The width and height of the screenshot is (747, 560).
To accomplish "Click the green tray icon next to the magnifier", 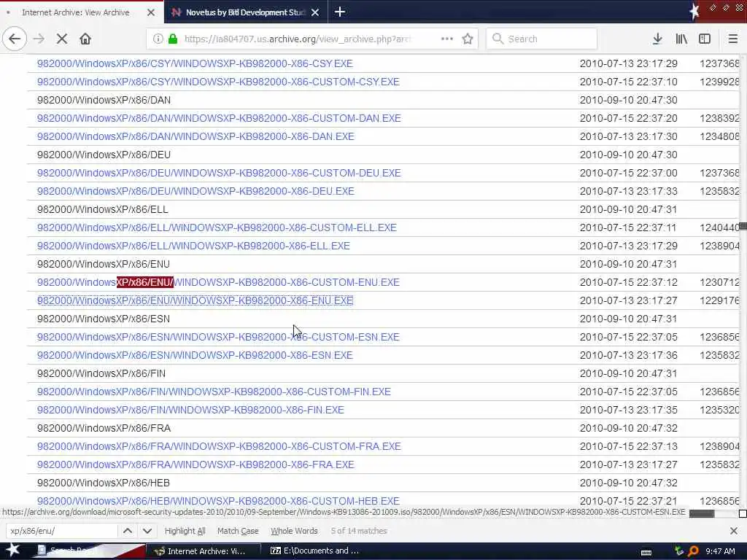I will (679, 551).
